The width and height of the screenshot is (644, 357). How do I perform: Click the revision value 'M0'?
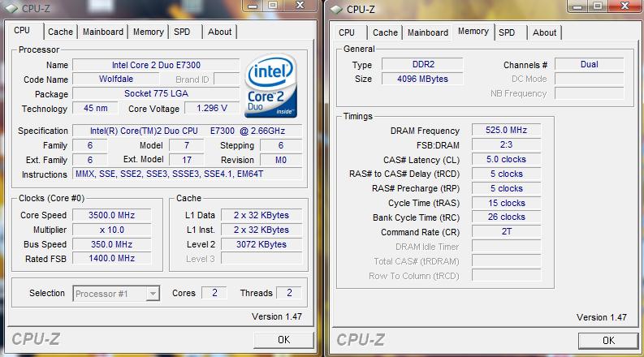[281, 160]
